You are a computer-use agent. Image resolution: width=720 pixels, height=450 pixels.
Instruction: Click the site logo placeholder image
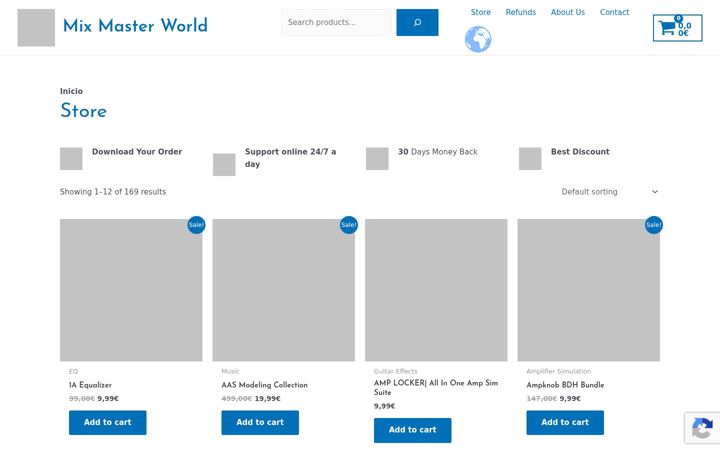click(x=36, y=28)
